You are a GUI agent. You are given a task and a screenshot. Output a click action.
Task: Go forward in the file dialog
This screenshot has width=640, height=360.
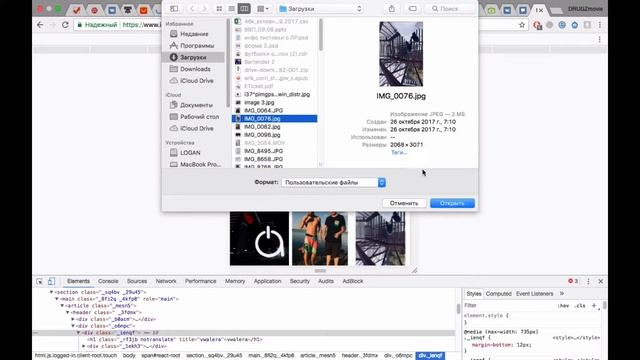204,9
